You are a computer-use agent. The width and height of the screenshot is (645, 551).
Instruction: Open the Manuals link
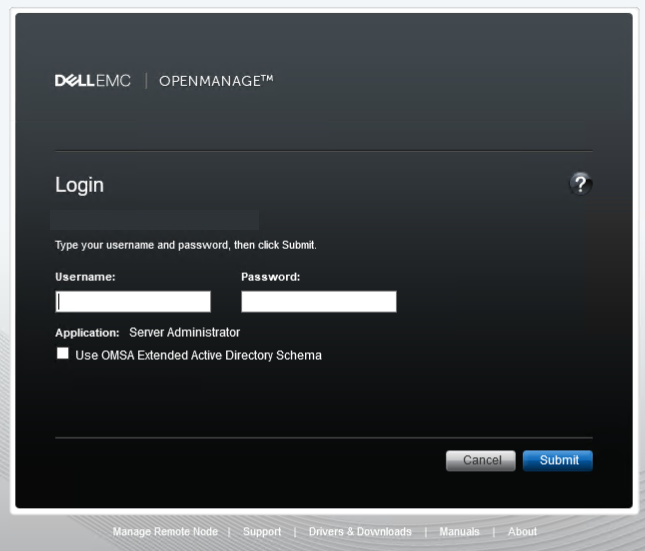(459, 532)
